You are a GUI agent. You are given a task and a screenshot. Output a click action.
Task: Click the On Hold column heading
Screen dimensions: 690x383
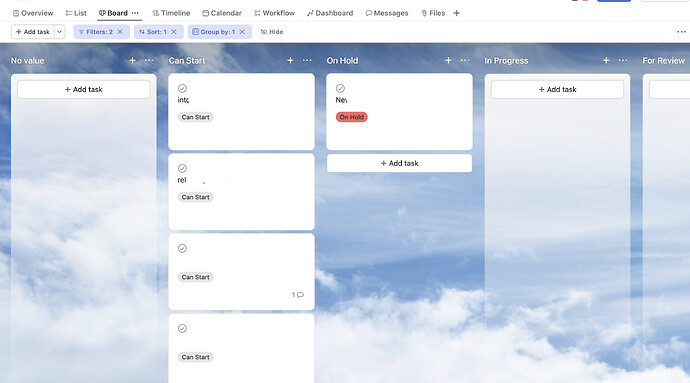(x=342, y=61)
